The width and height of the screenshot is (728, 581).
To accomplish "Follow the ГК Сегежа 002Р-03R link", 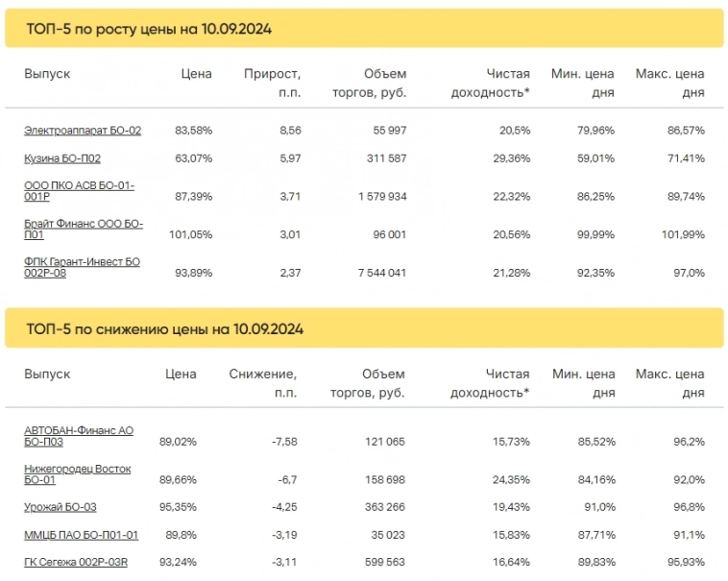I will coord(76,563).
